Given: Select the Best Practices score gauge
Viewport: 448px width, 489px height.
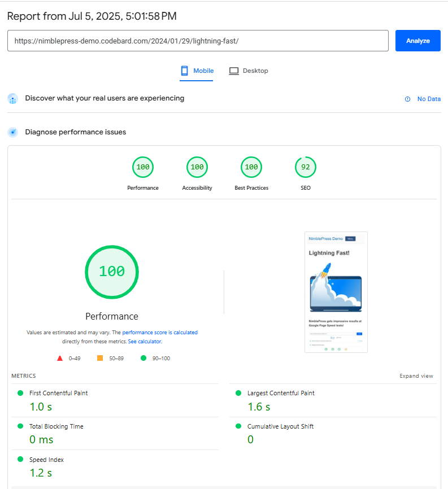Looking at the screenshot, I should 251,167.
